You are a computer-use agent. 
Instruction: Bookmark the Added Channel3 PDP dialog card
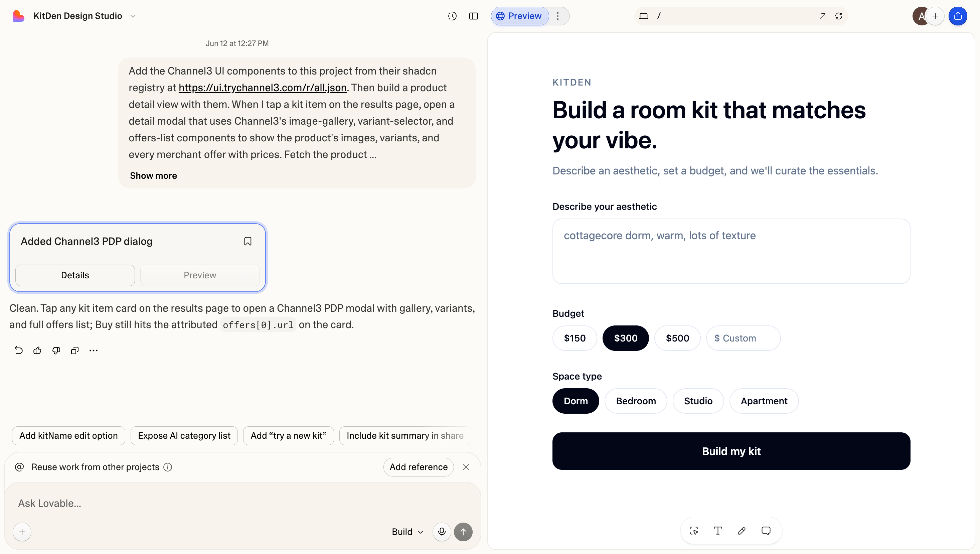248,241
